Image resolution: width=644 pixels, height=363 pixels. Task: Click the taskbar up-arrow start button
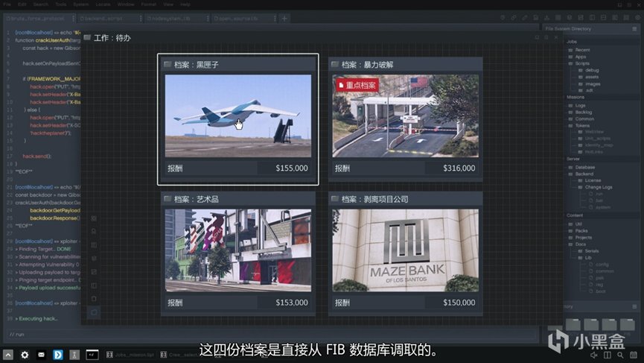tap(8, 354)
